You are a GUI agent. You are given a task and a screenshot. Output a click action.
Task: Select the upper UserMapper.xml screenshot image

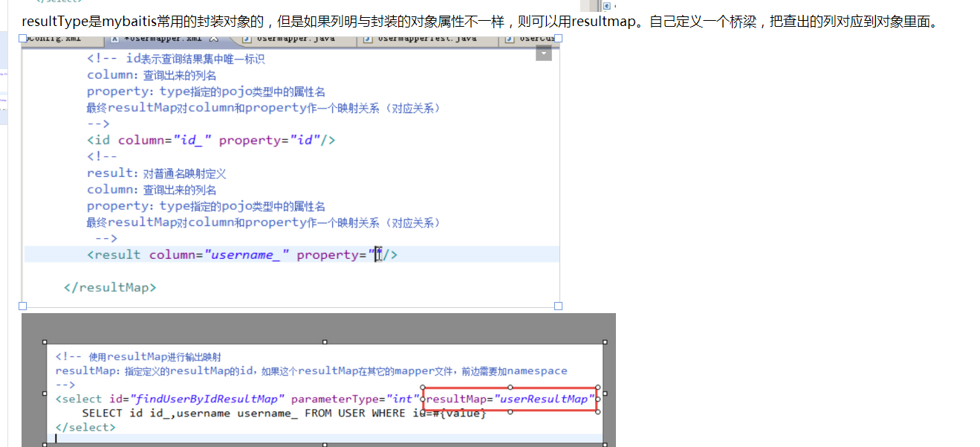(x=291, y=172)
